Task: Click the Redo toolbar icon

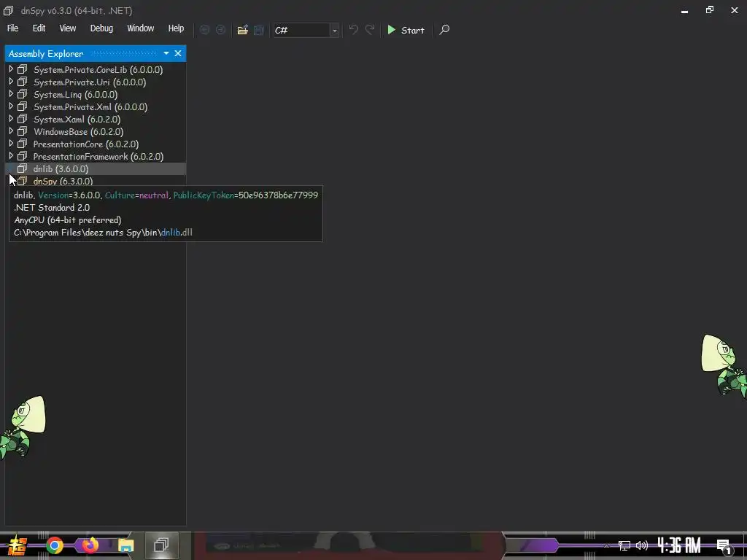Action: pos(370,30)
